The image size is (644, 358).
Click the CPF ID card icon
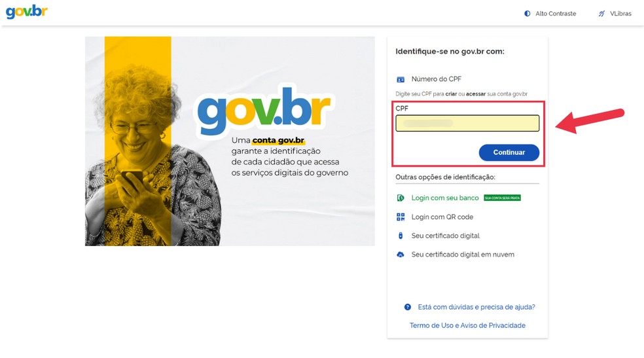pyautogui.click(x=401, y=79)
